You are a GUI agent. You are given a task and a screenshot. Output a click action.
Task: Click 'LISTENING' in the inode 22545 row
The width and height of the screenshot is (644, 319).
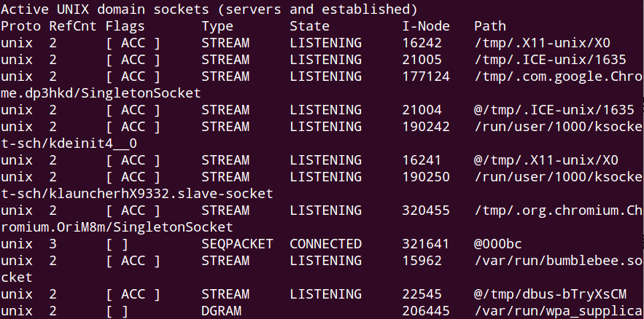tap(325, 294)
